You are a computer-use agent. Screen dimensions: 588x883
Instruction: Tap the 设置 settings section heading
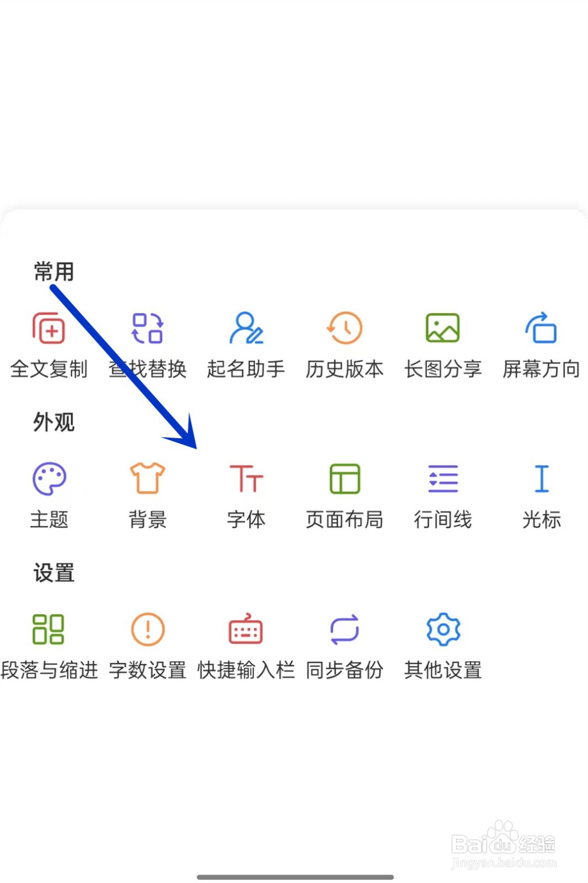(x=54, y=573)
